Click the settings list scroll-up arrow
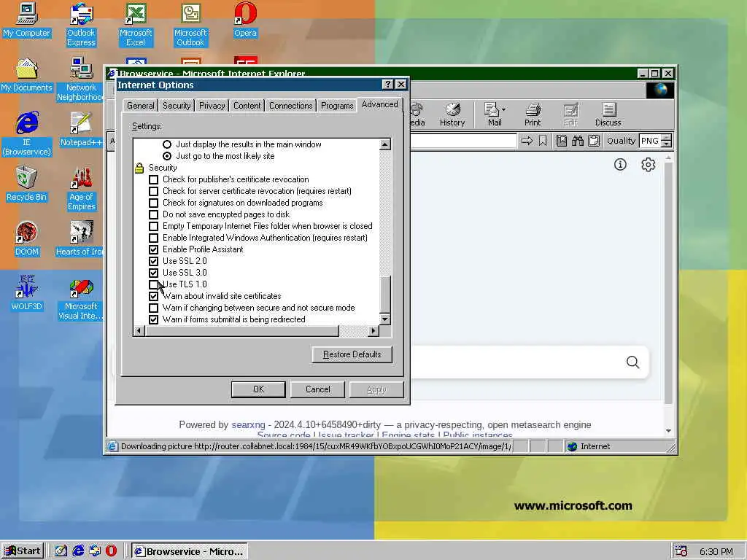This screenshot has height=560, width=747. click(385, 144)
